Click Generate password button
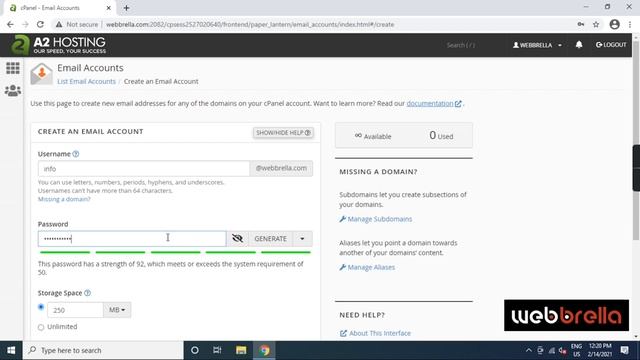This screenshot has width=640, height=360. [270, 238]
